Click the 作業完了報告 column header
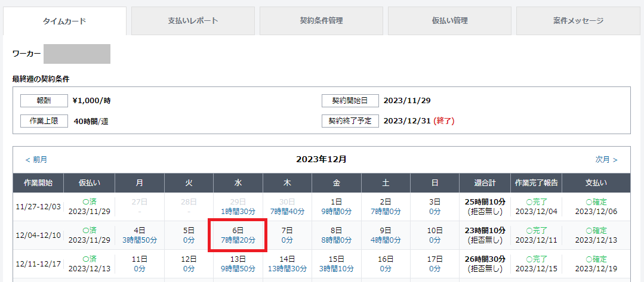The height and width of the screenshot is (282, 644). tap(536, 183)
